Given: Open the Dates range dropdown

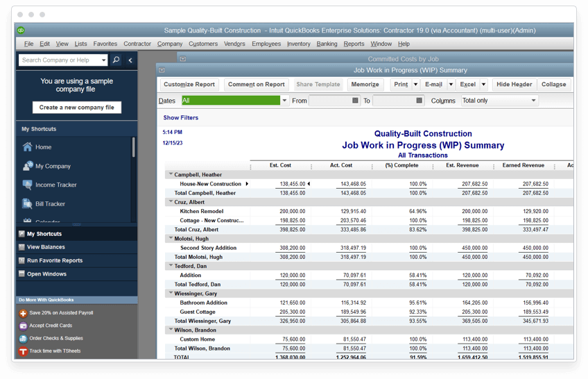Looking at the screenshot, I should [284, 101].
